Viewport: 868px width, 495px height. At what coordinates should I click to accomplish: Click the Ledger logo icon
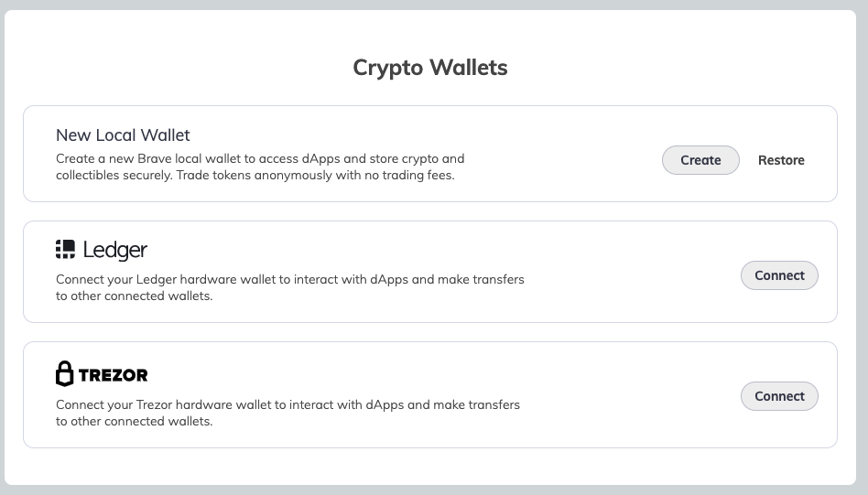[65, 250]
